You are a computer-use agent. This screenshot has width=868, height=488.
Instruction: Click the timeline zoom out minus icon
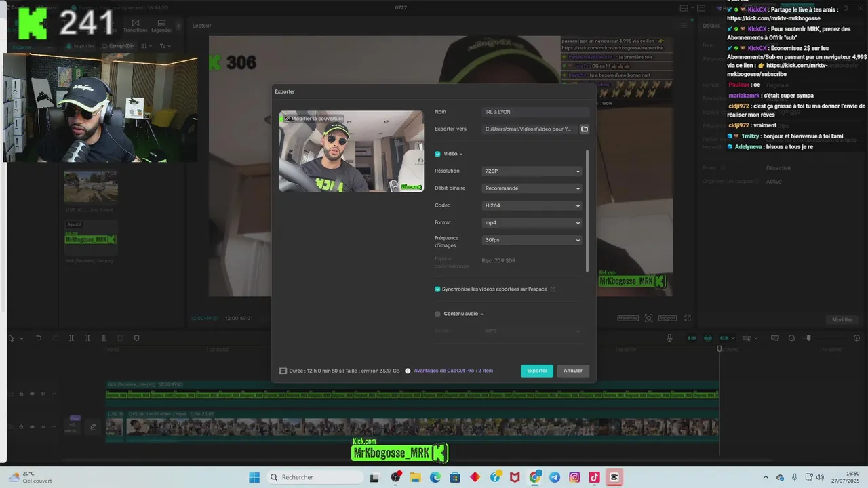pos(791,338)
